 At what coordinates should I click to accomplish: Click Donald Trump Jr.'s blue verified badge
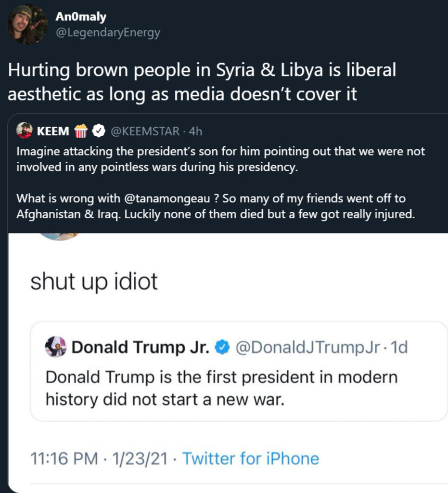click(222, 347)
